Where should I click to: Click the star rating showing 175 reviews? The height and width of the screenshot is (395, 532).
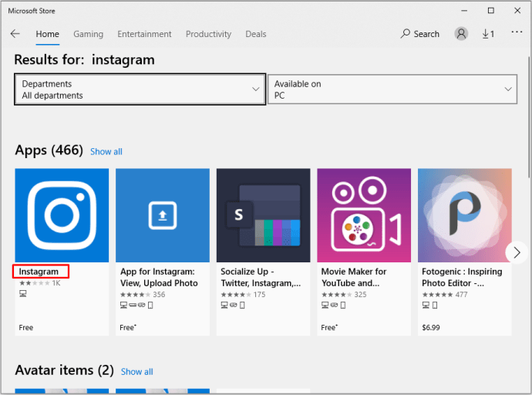pos(236,295)
